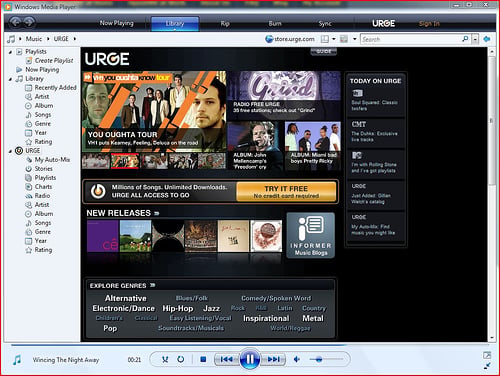
Task: Click the Rating star icon under Library
Action: coord(29,142)
